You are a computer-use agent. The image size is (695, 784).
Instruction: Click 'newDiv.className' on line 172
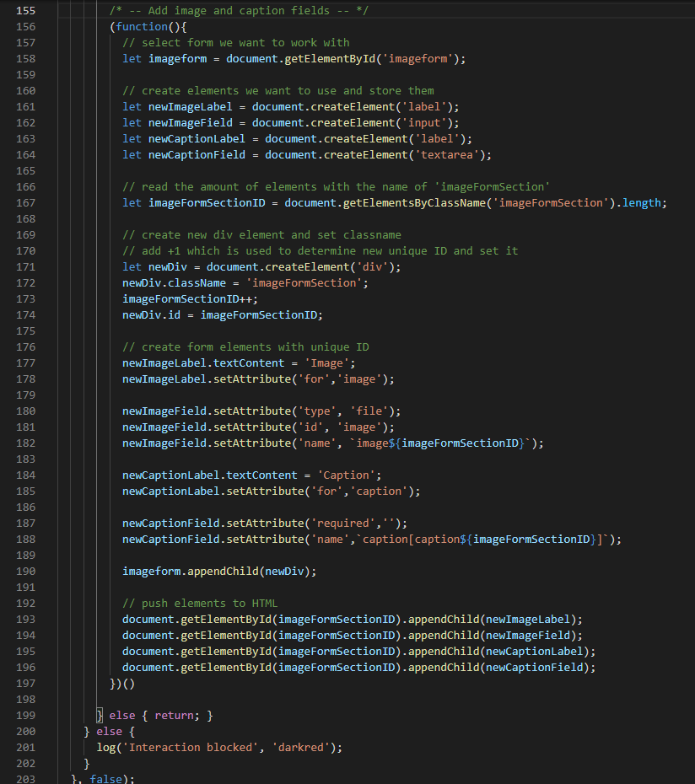(x=174, y=282)
